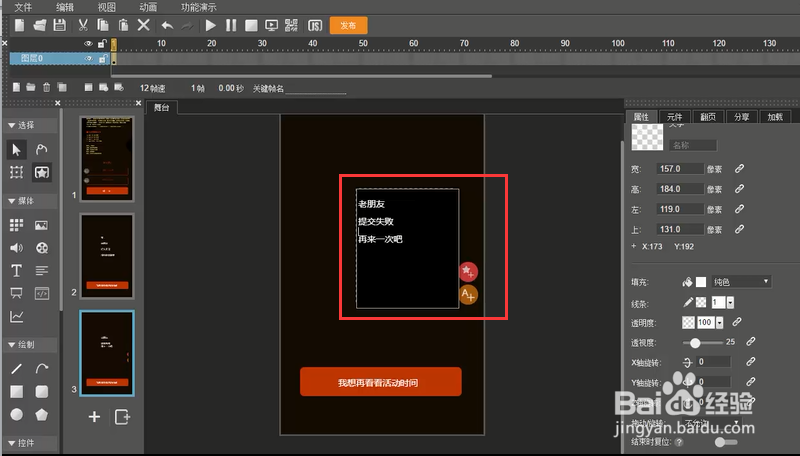This screenshot has width=800, height=456.
Task: Open the JS script editor
Action: click(315, 26)
